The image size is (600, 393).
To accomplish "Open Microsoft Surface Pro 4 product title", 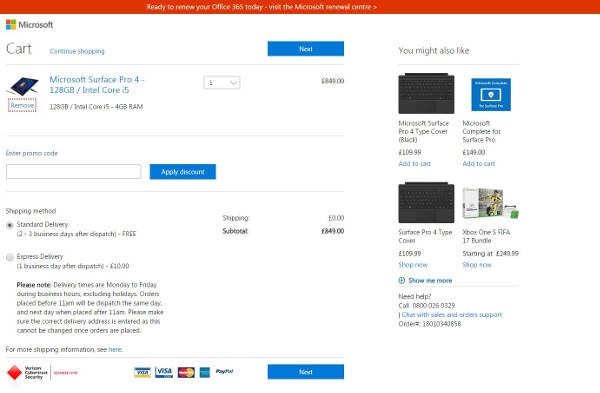I will (97, 85).
